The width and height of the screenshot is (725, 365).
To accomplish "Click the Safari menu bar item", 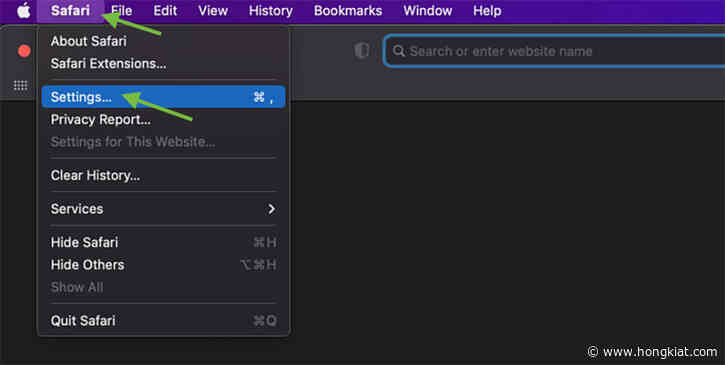I will (x=70, y=11).
